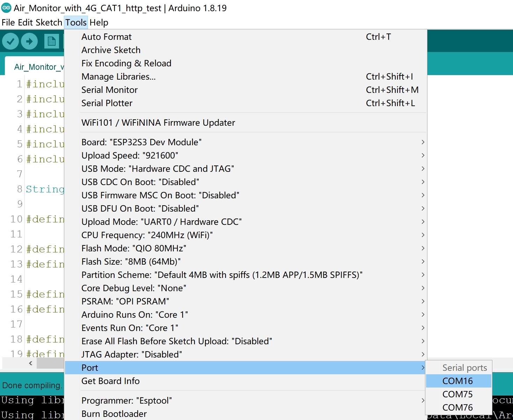Open the Edit menu
Screen dimensions: 513x420
pyautogui.click(x=25, y=23)
